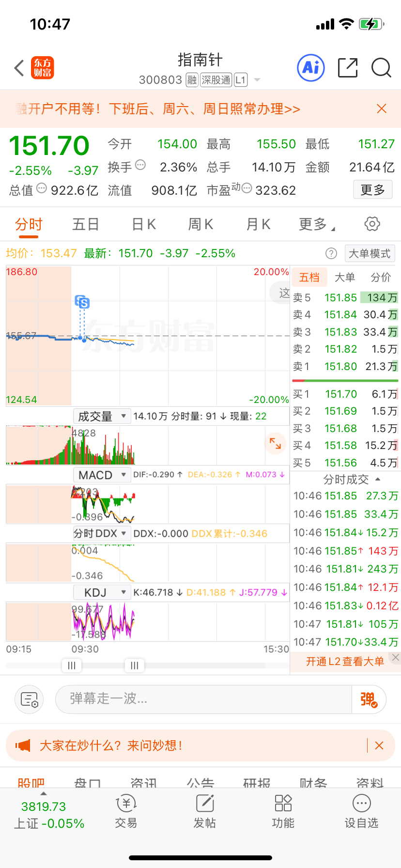Toggle 大单模式 button

tap(370, 253)
